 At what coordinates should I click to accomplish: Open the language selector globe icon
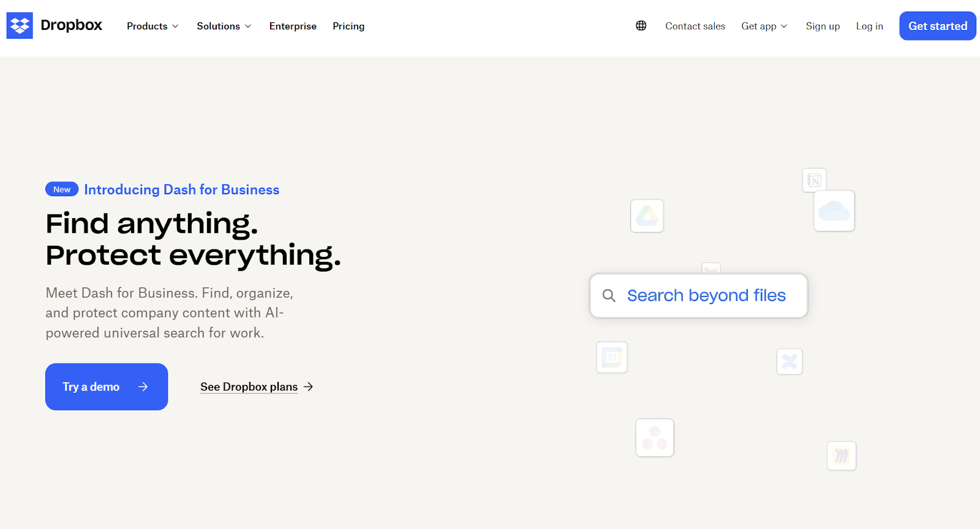[641, 26]
